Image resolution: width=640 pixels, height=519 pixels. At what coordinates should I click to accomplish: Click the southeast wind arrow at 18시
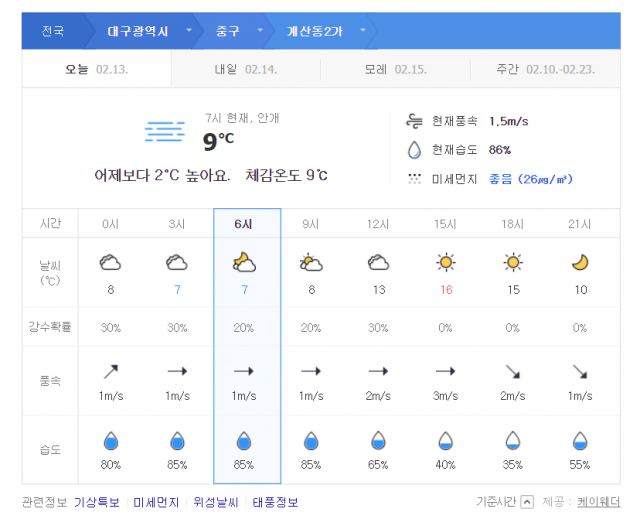coord(513,372)
